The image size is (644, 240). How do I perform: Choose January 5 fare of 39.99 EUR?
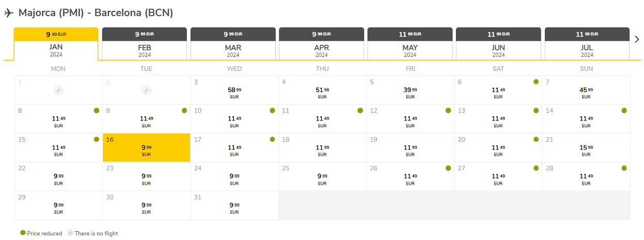click(x=410, y=90)
